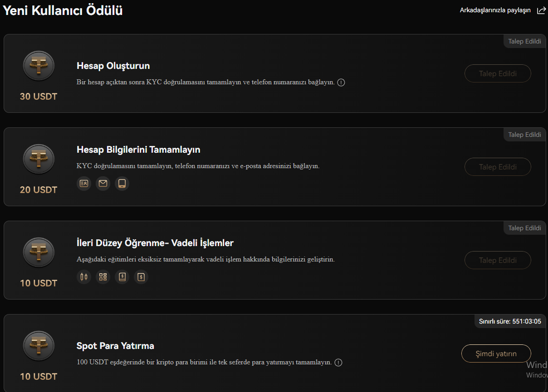Click the Şimdi yatırın button
The width and height of the screenshot is (548, 392).
tap(496, 353)
